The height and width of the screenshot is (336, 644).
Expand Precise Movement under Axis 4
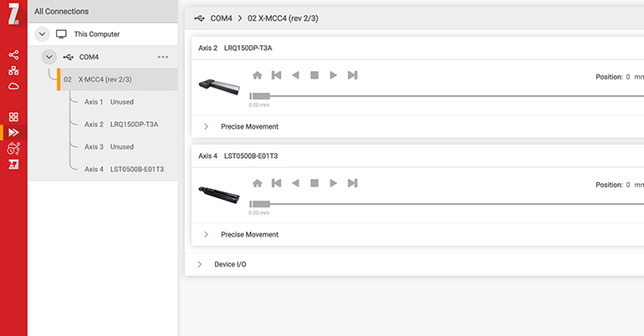(207, 235)
